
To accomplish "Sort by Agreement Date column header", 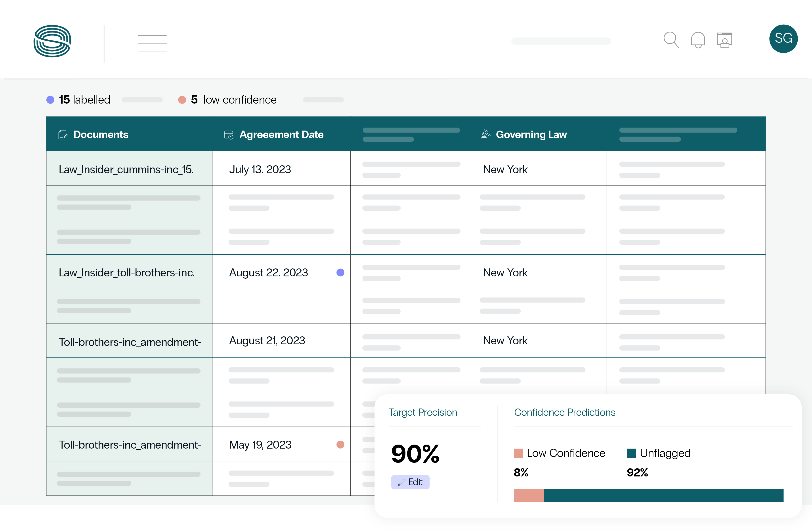I will 281,135.
